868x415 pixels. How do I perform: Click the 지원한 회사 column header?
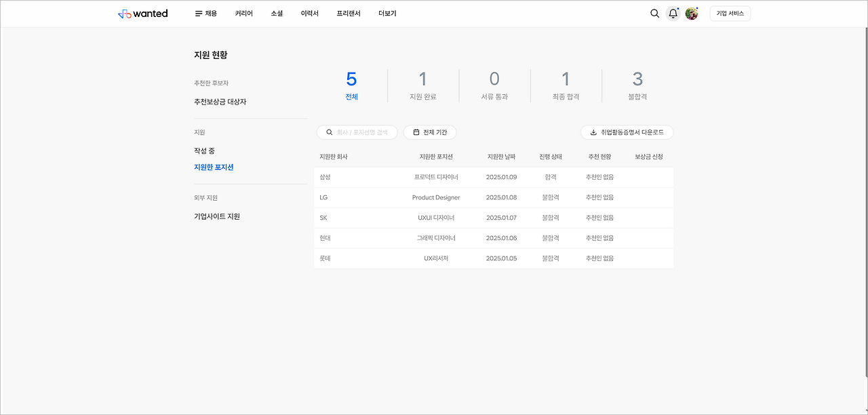(334, 157)
